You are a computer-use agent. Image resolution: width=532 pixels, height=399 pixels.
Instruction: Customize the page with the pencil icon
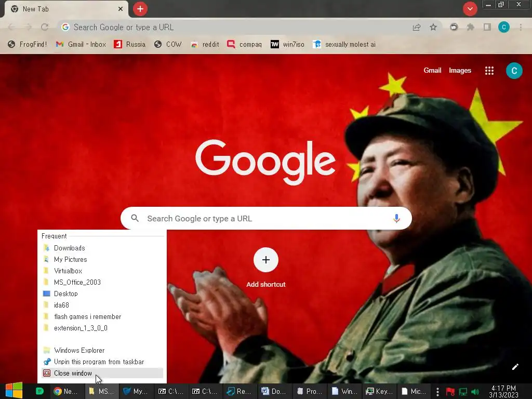coord(515,367)
